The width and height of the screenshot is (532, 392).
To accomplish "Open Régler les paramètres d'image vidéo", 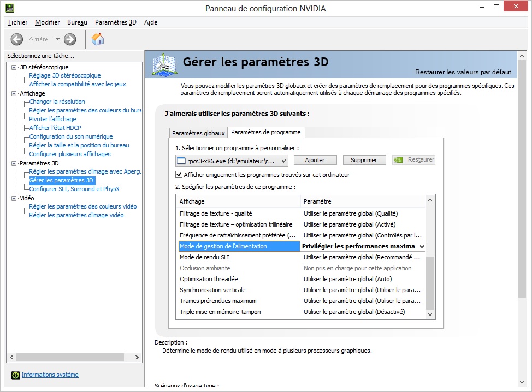I will pos(76,215).
